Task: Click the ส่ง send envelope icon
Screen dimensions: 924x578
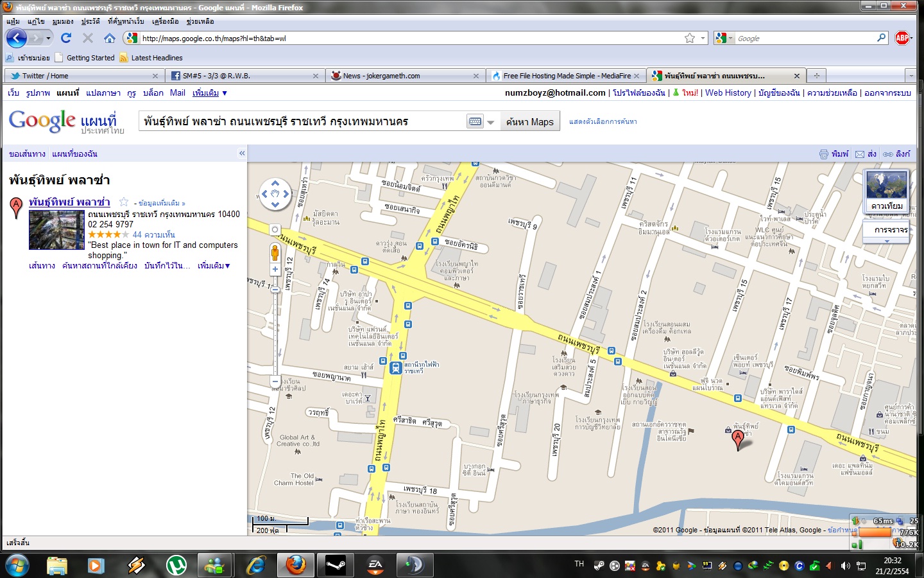Action: click(860, 154)
